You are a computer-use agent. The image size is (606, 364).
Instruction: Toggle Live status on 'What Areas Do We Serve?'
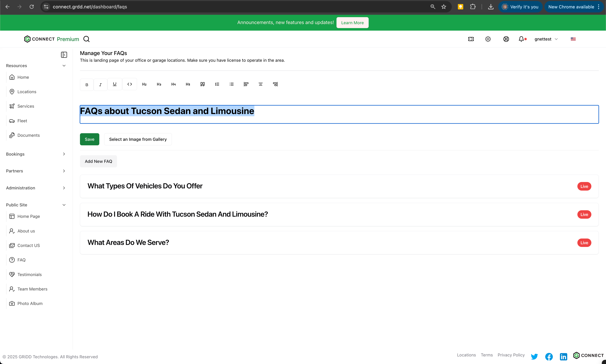click(x=584, y=243)
